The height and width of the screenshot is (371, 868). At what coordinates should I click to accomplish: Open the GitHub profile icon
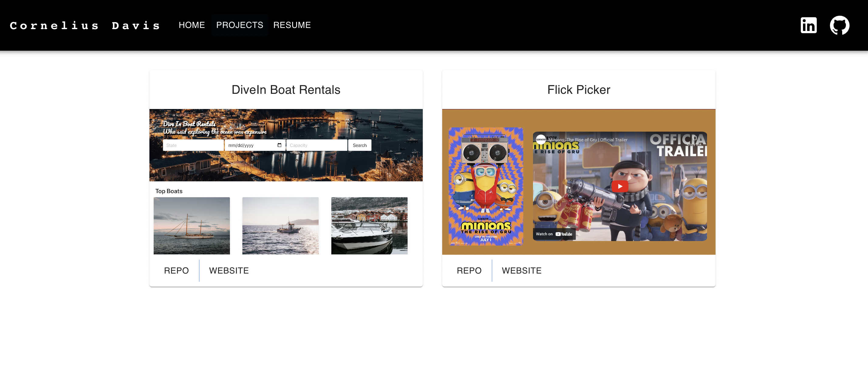pos(839,25)
